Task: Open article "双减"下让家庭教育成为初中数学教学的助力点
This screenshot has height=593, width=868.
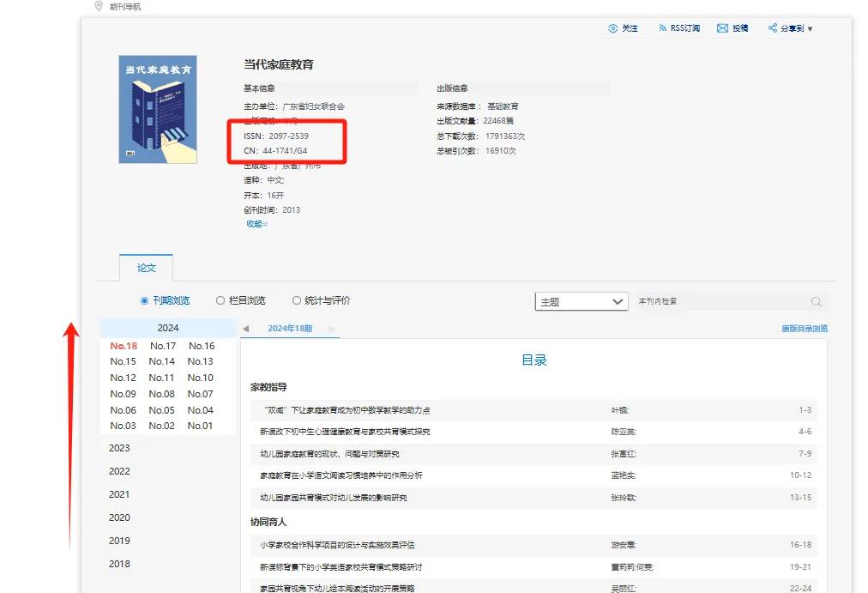Action: click(347, 410)
